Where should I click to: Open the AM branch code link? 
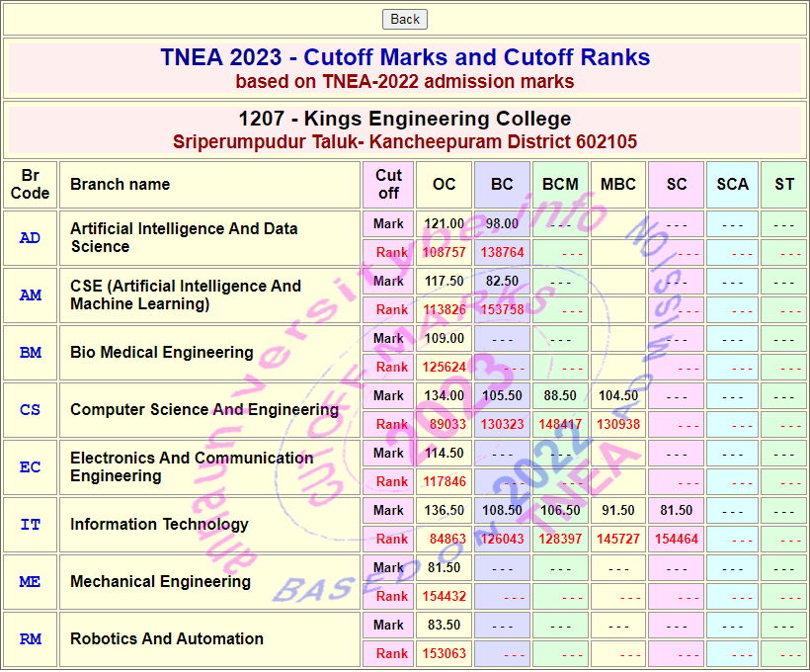(x=30, y=295)
